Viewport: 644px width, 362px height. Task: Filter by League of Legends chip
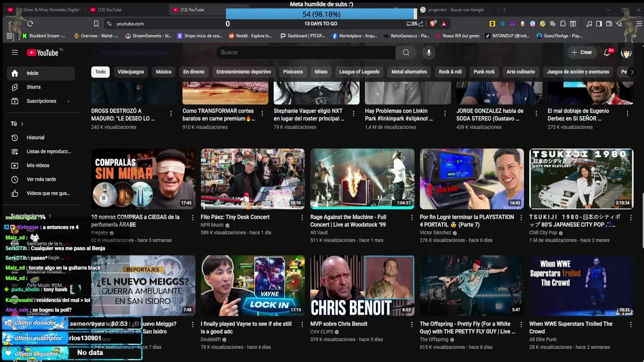coord(359,72)
